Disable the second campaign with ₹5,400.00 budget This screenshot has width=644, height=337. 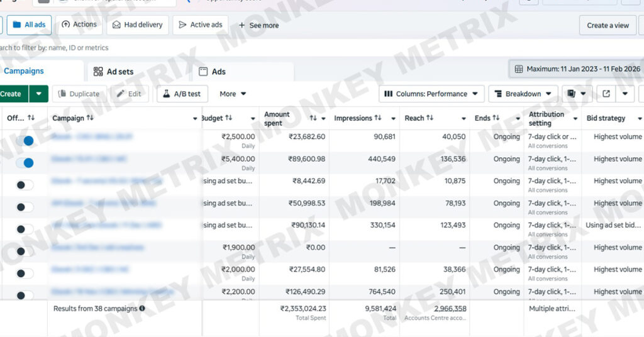25,163
